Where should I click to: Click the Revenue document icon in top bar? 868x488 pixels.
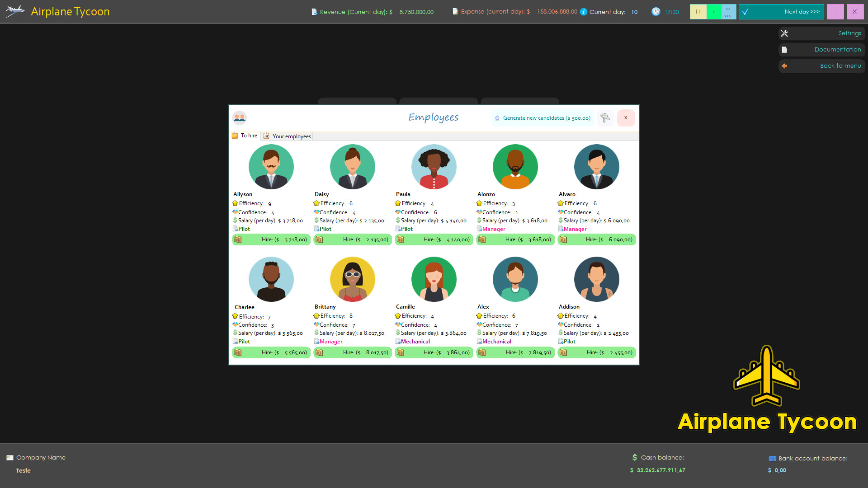(314, 11)
